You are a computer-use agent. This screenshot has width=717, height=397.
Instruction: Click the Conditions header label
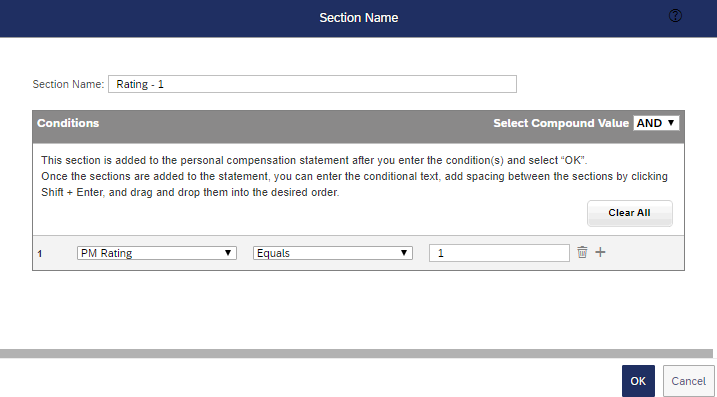click(x=68, y=123)
